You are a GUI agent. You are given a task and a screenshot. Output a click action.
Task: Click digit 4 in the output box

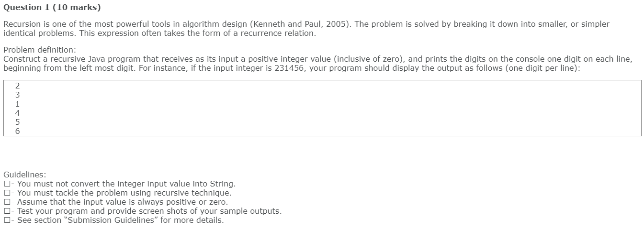coord(18,113)
